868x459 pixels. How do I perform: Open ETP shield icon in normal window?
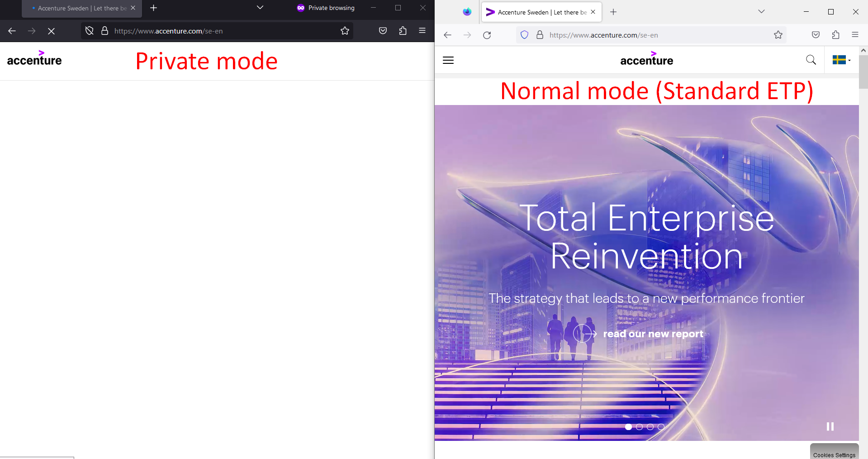pos(524,35)
